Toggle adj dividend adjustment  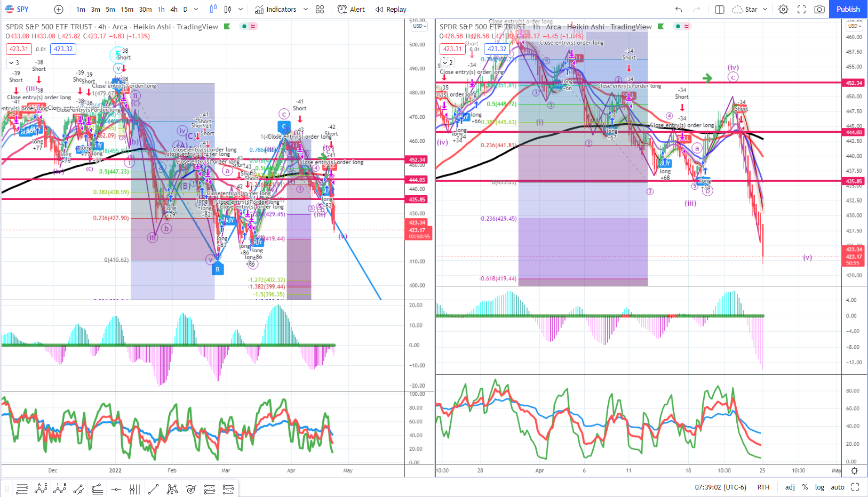pyautogui.click(x=790, y=487)
